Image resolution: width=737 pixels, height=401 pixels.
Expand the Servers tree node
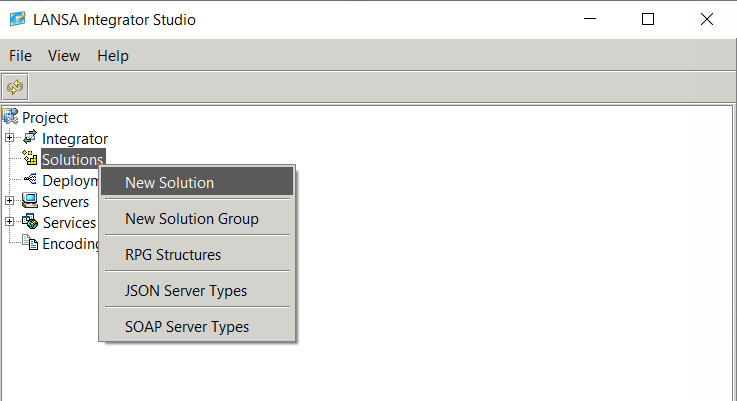click(9, 201)
